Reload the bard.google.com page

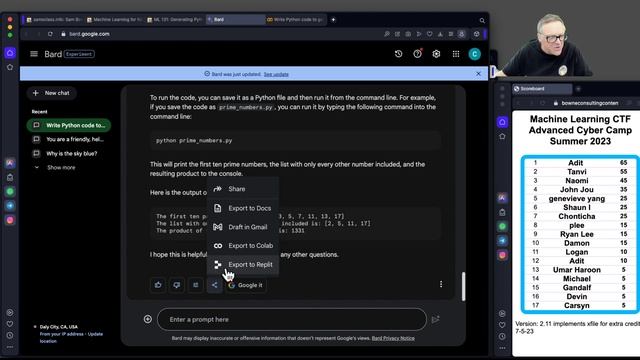click(x=50, y=34)
